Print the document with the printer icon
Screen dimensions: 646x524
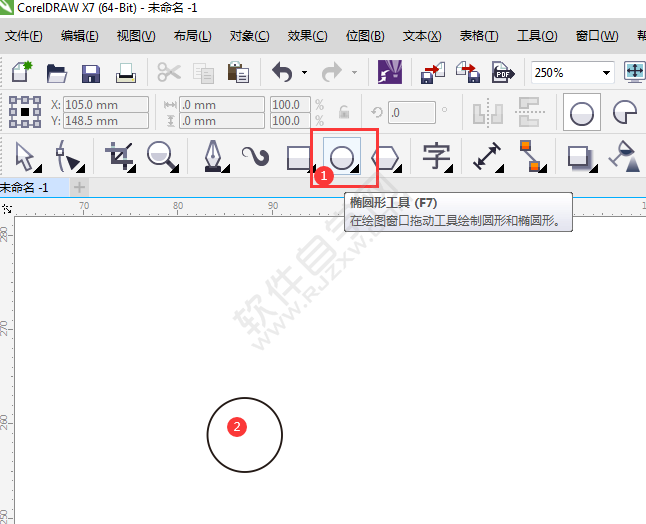[126, 73]
